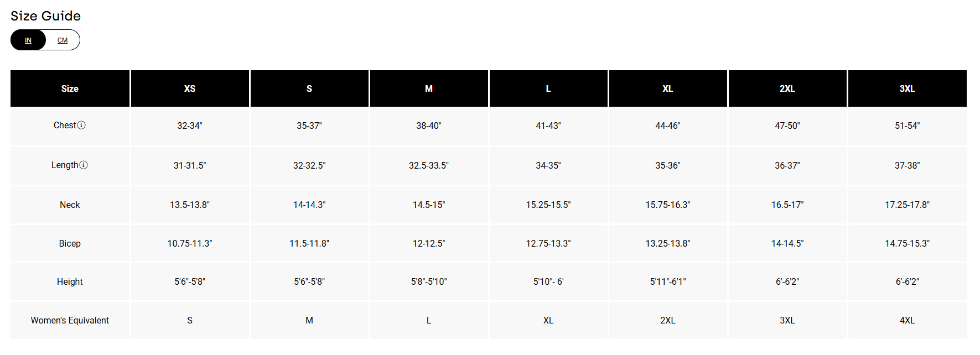Click the 14.75-15.3" bicep value
980x355 pixels.
[907, 244]
